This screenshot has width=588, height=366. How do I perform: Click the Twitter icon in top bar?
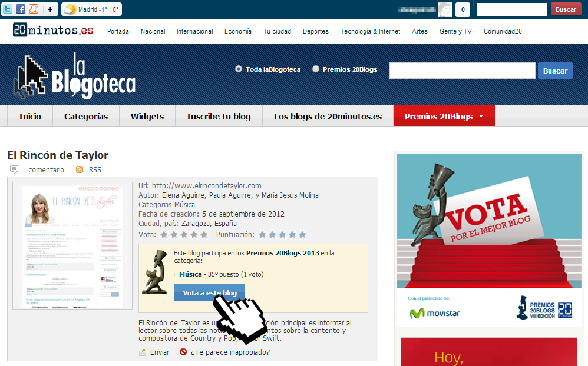pos(8,9)
